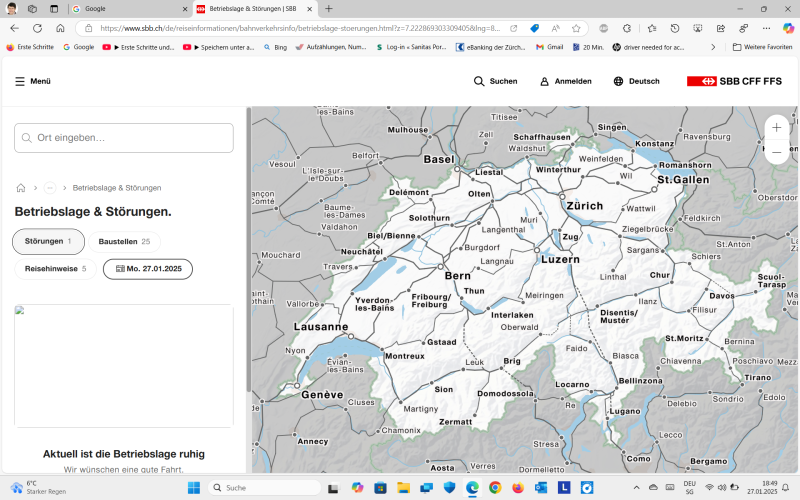Zoom out of the map with minus
The height and width of the screenshot is (500, 800).
tap(776, 152)
